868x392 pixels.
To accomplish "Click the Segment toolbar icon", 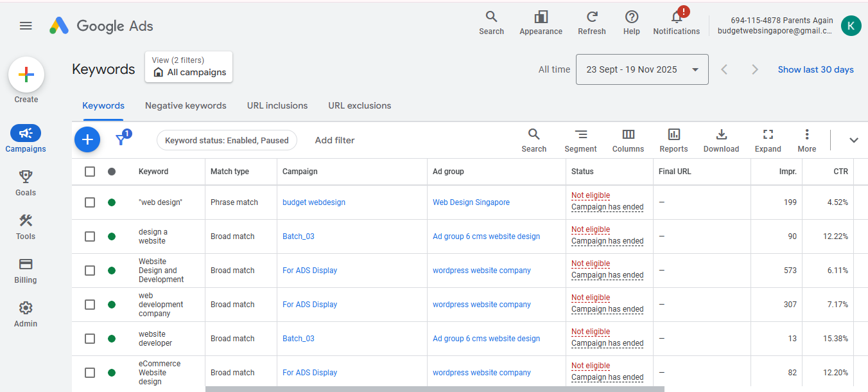I will (x=580, y=135).
